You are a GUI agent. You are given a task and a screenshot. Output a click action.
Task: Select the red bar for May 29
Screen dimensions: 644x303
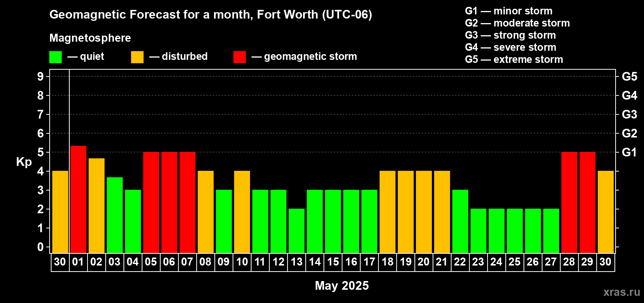[x=588, y=203]
